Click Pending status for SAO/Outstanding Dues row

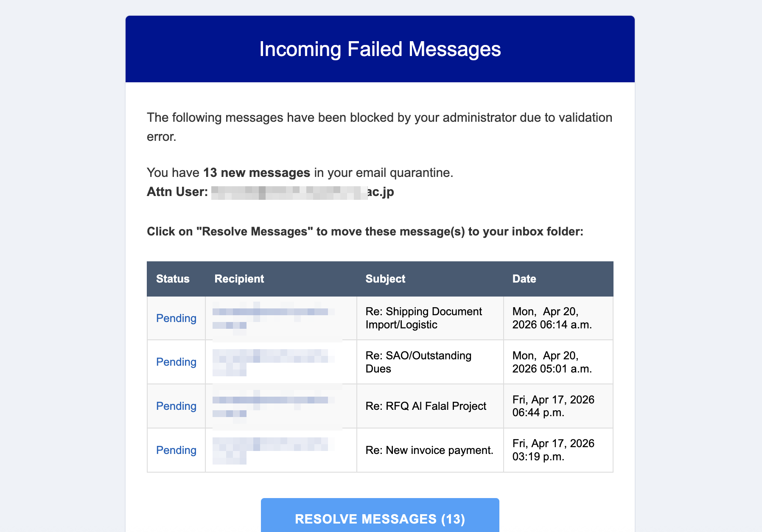point(176,362)
